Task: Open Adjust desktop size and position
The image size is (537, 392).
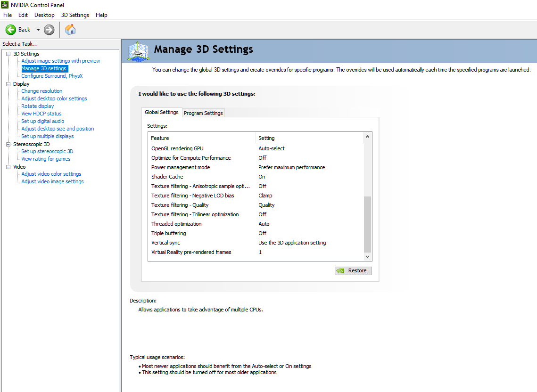Action: tap(58, 129)
